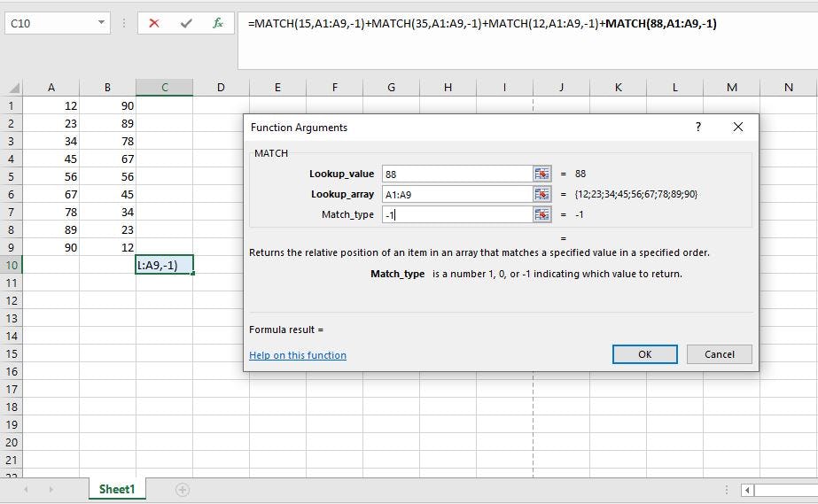The width and height of the screenshot is (818, 504).
Task: Click the active cell C10 being edited
Action: point(164,266)
